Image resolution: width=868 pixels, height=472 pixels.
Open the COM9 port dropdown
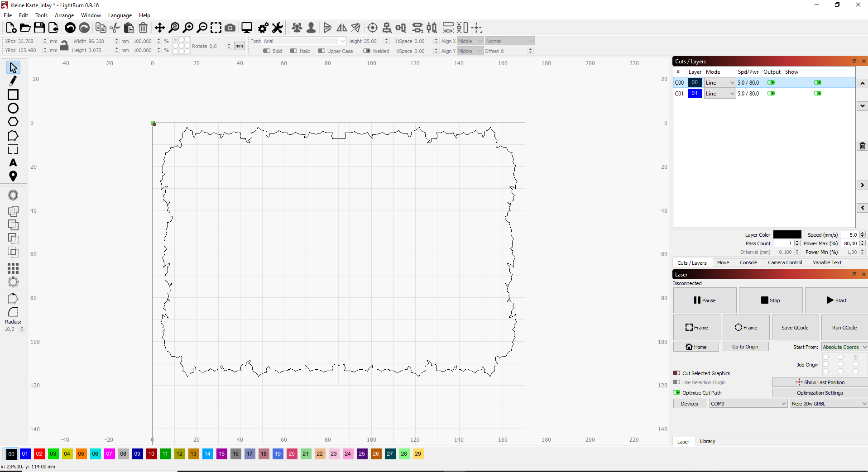(x=748, y=404)
